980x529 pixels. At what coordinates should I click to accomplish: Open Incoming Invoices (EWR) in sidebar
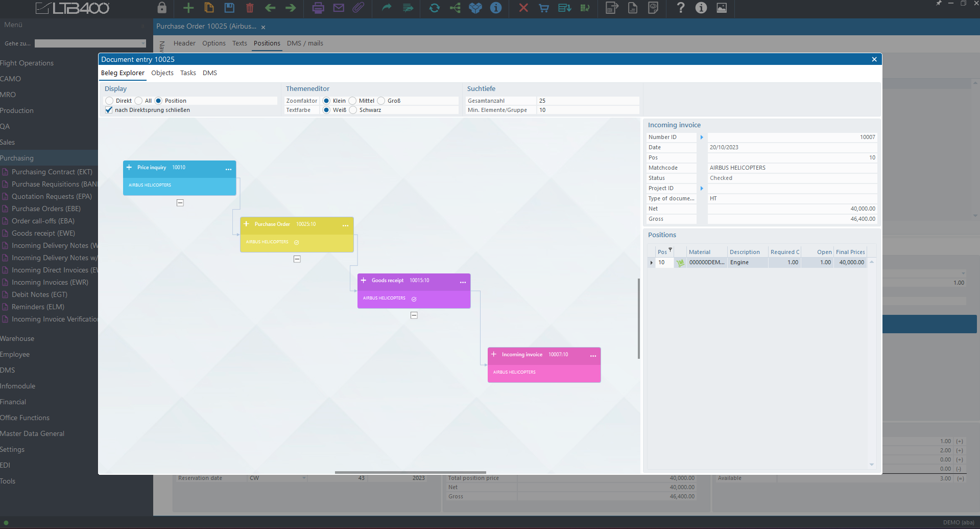(50, 282)
